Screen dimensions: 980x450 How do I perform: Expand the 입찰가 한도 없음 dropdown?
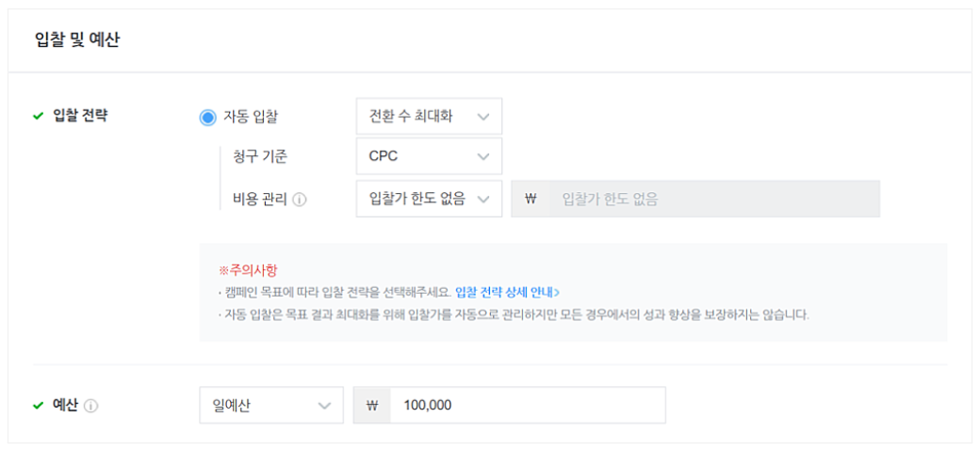pos(430,199)
